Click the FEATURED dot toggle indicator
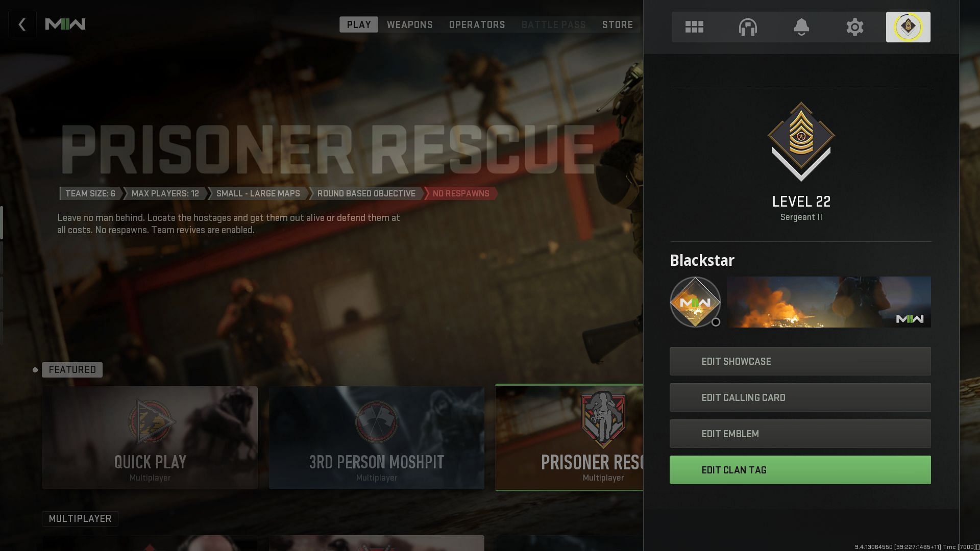980x551 pixels. tap(34, 369)
